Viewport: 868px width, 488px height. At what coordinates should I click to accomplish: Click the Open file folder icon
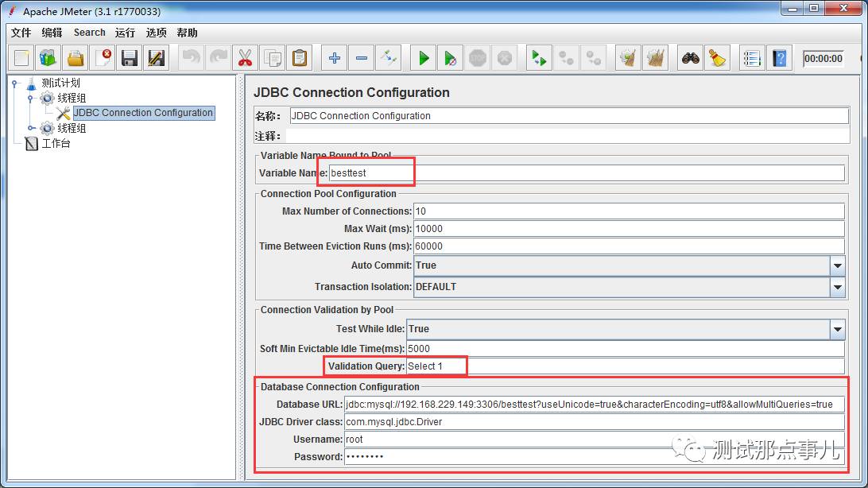pos(76,58)
